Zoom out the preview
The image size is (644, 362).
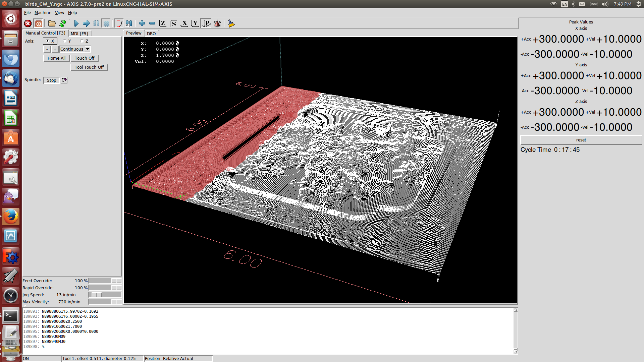coord(152,23)
